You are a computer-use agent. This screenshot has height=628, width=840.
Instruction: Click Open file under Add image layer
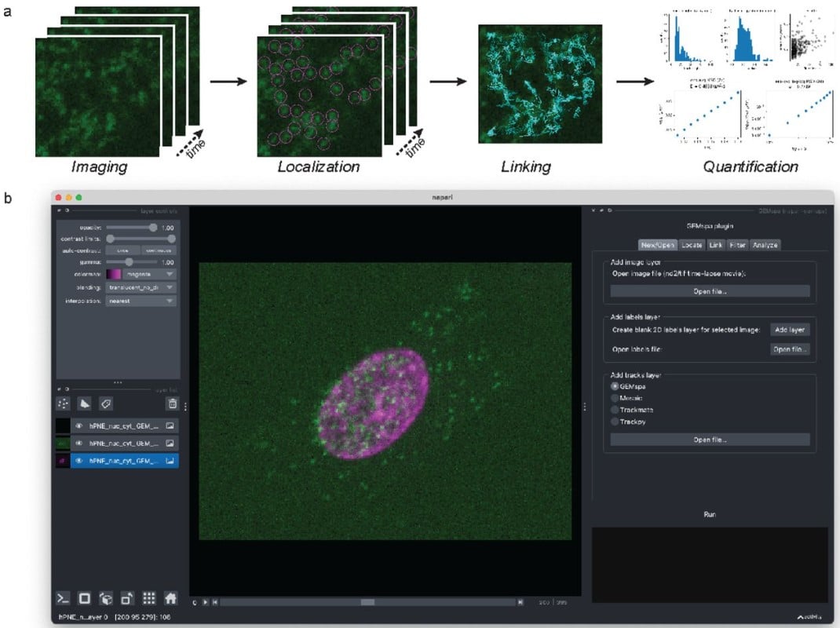click(710, 291)
